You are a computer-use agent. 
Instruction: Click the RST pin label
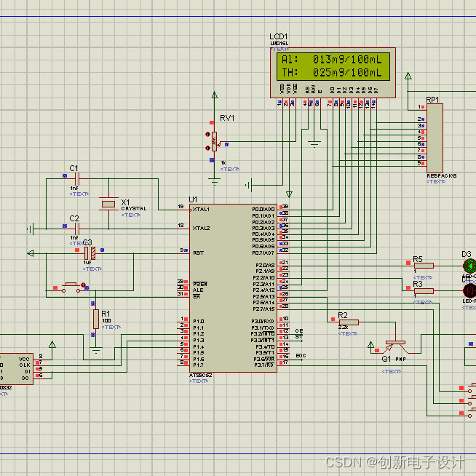point(198,253)
